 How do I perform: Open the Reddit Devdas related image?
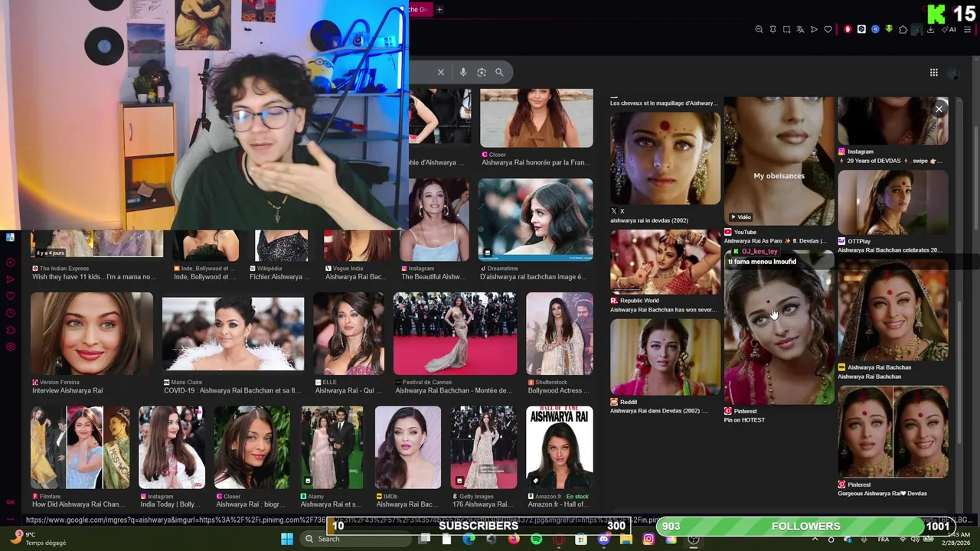click(665, 357)
